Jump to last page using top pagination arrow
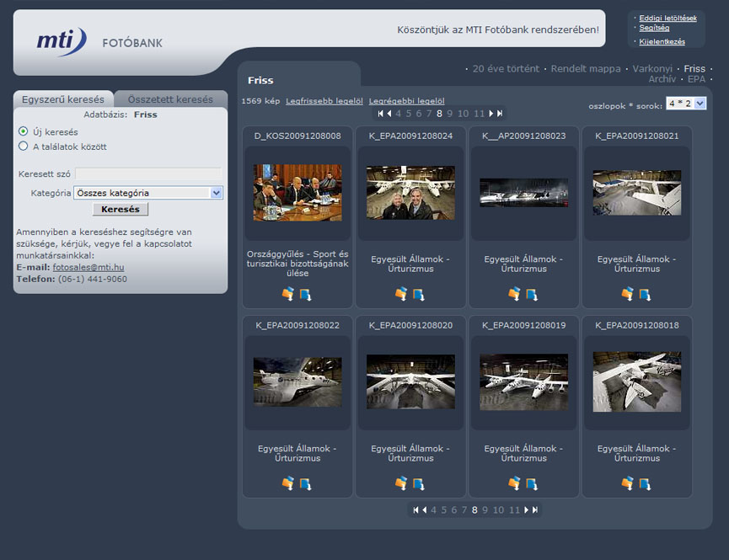The image size is (729, 560). (x=501, y=113)
